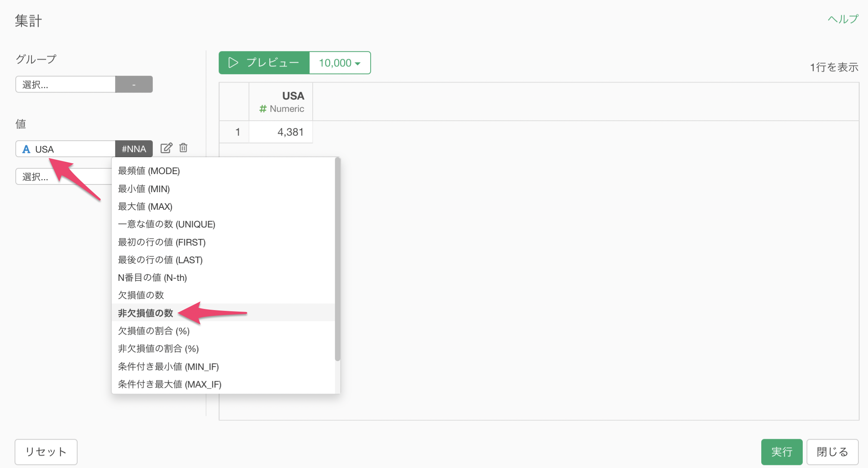Pick 一意な値の数 (UNIQUE) option
This screenshot has height=468, width=868.
(166, 224)
